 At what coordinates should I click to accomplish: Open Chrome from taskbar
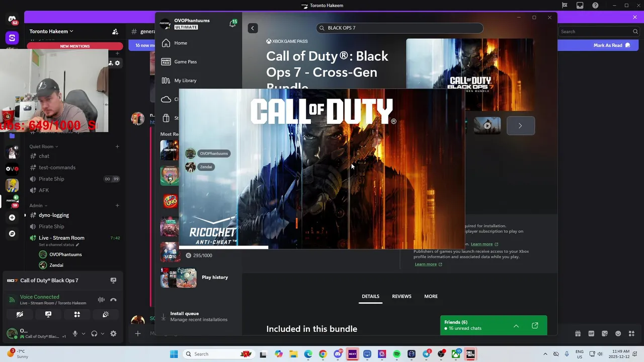click(x=323, y=354)
